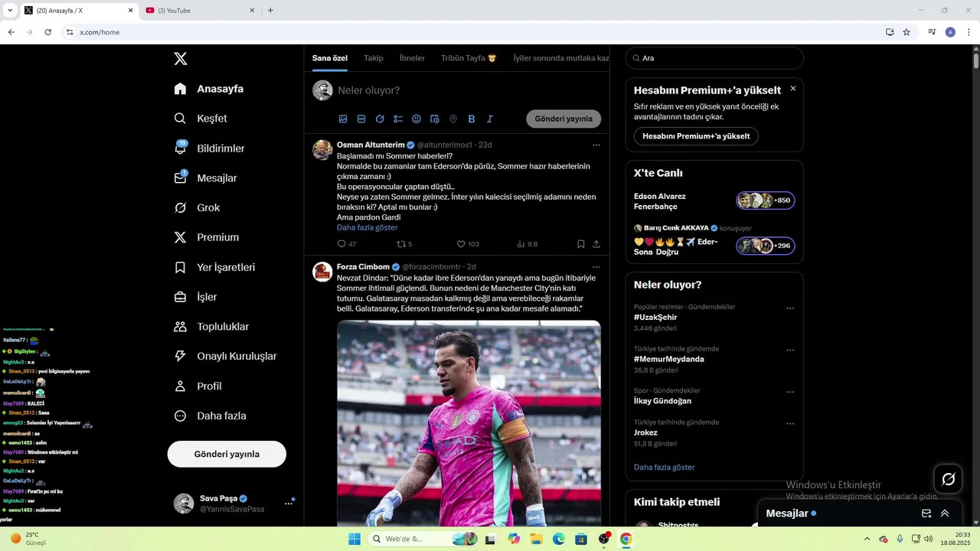Toggle bold text in composer
The width and height of the screenshot is (980, 551).
tap(472, 119)
